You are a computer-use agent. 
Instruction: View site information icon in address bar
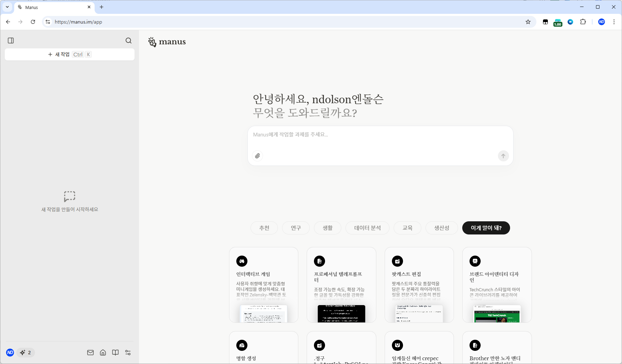(x=48, y=22)
